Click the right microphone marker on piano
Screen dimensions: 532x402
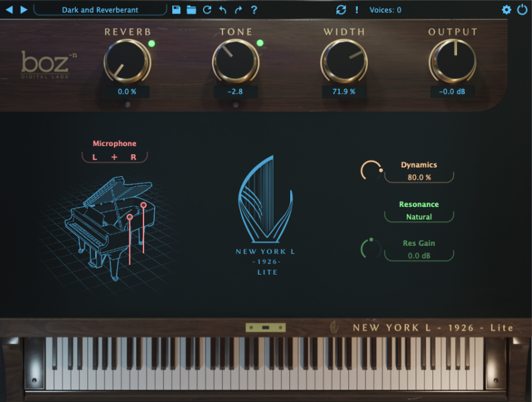[x=143, y=205]
